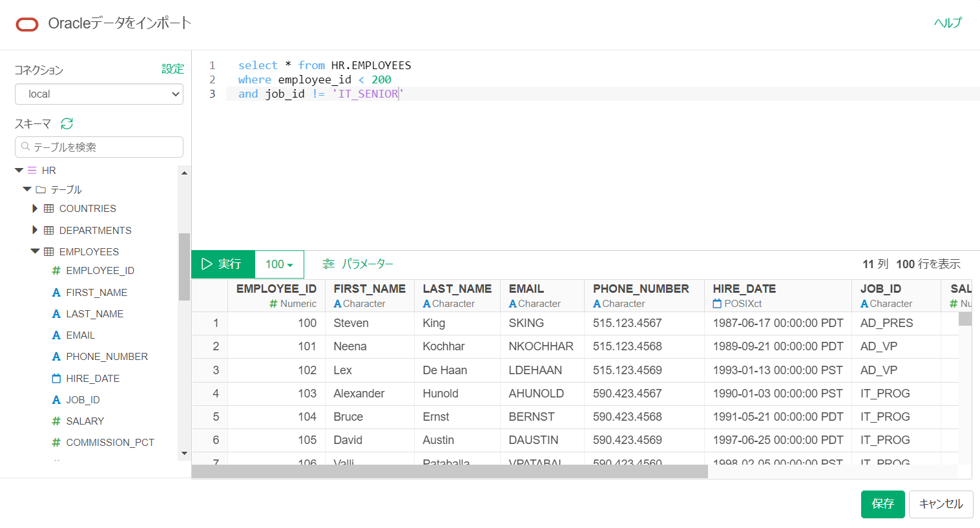Click the results vertical scrollbar thumb
980x528 pixels.
click(965, 319)
